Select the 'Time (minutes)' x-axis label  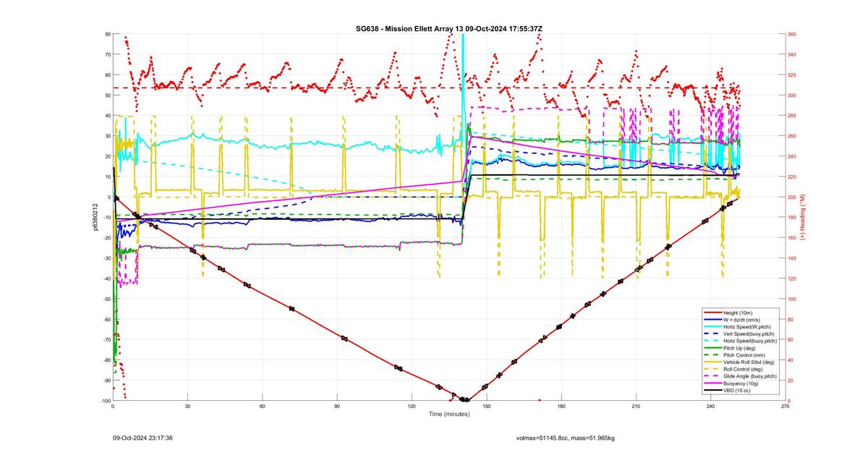pos(449,415)
